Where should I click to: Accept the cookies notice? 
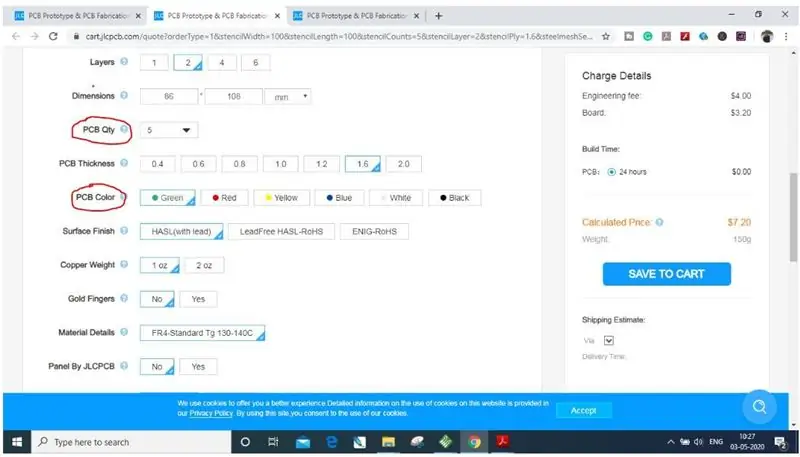click(584, 411)
